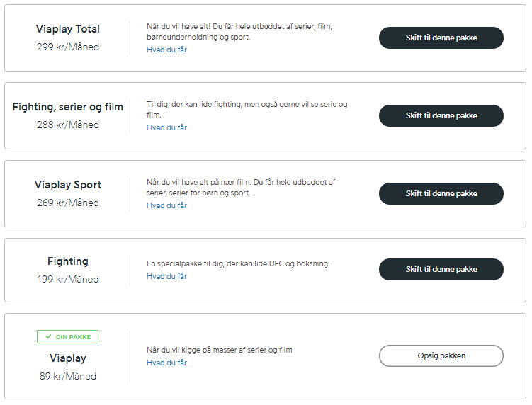Open 'Hvad du får' for Viaplay Total
This screenshot has width=532, height=405.
pyautogui.click(x=166, y=50)
